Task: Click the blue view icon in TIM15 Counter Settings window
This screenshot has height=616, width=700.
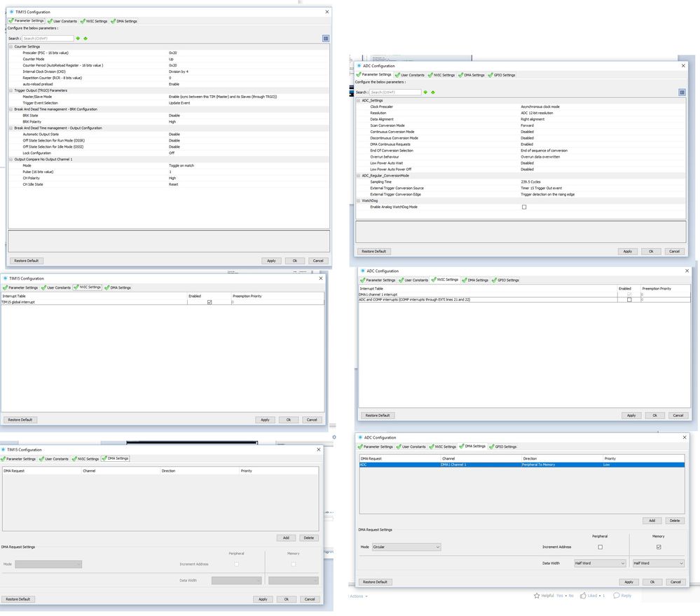Action: coord(326,39)
